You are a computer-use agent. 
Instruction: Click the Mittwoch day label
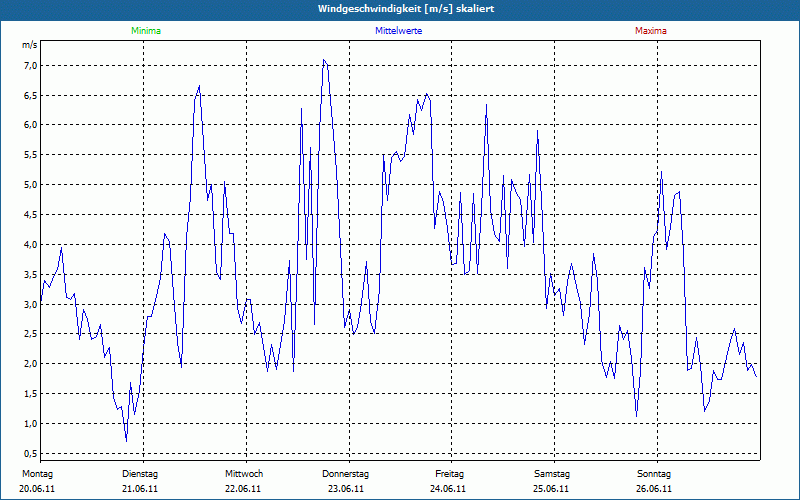coord(244,474)
